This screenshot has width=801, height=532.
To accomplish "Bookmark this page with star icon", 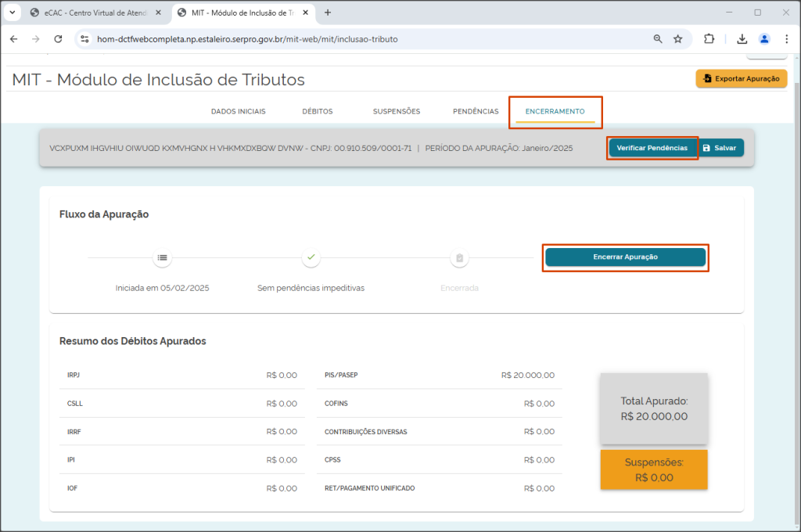I will [678, 39].
